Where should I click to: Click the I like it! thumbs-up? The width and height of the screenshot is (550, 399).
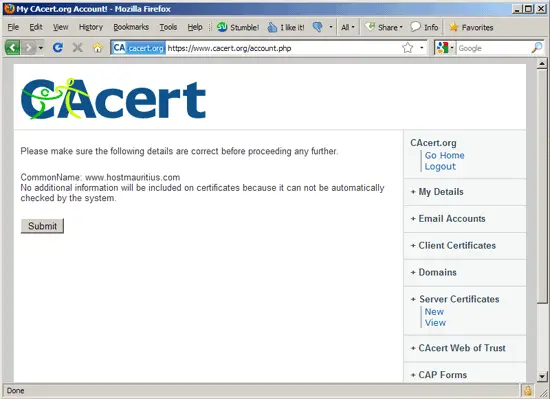pos(286,27)
